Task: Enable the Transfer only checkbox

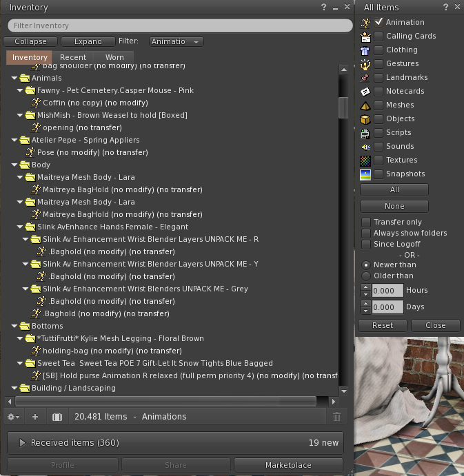Action: coord(367,223)
